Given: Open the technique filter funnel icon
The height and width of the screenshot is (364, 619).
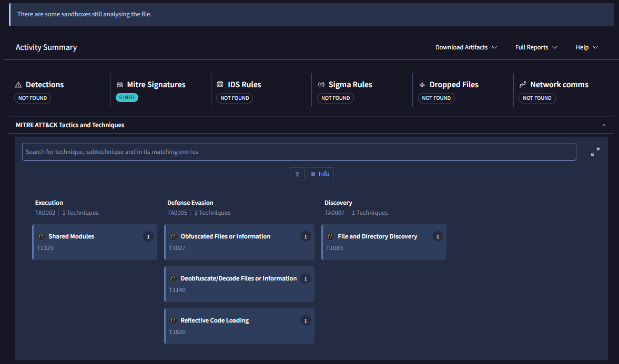Looking at the screenshot, I should (x=297, y=174).
